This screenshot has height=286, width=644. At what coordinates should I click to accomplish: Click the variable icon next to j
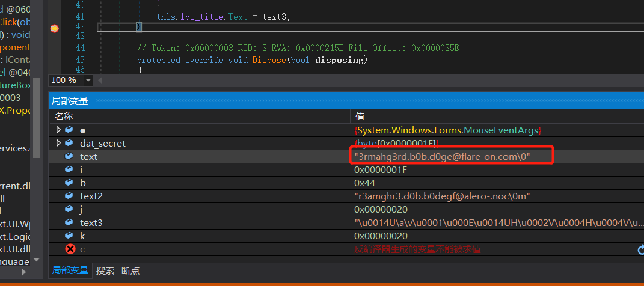tap(69, 209)
